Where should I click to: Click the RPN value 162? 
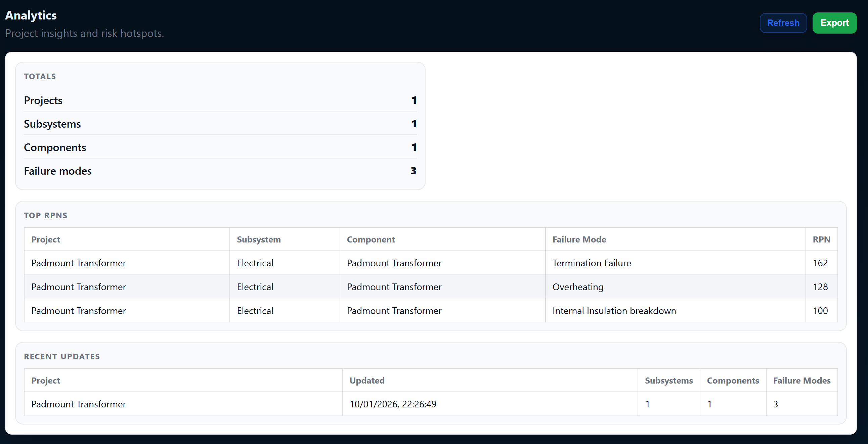coord(821,263)
